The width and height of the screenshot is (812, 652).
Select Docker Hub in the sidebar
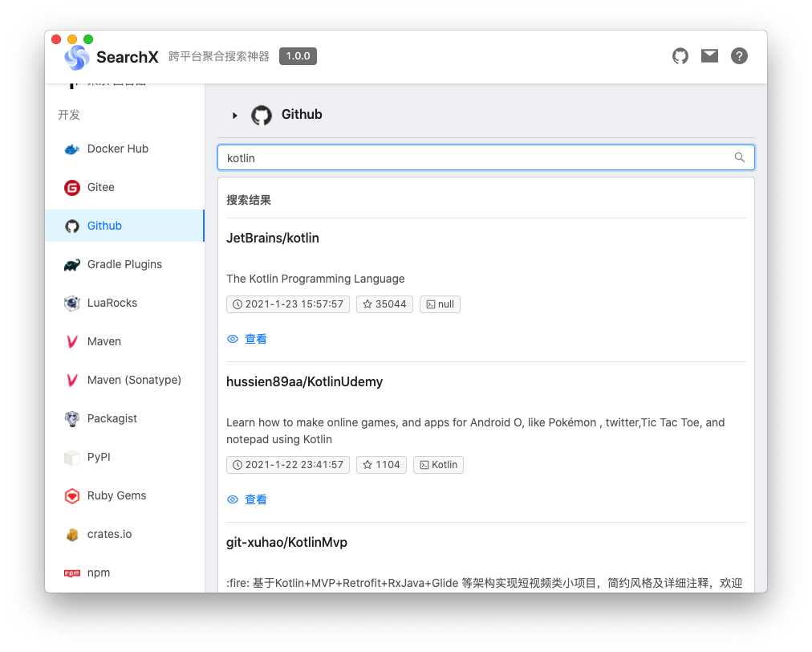[125, 149]
